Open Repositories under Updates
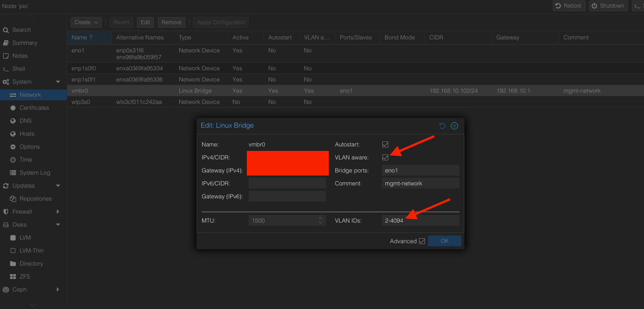 click(35, 199)
